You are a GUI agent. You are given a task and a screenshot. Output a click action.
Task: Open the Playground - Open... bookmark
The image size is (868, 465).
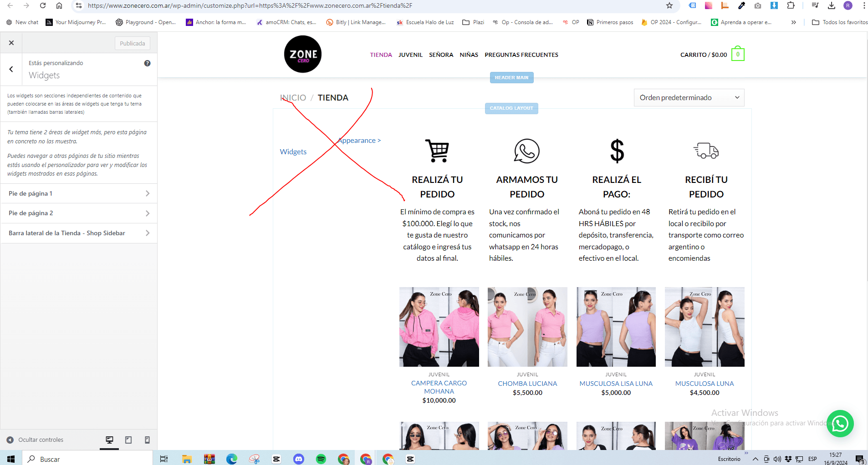[145, 22]
